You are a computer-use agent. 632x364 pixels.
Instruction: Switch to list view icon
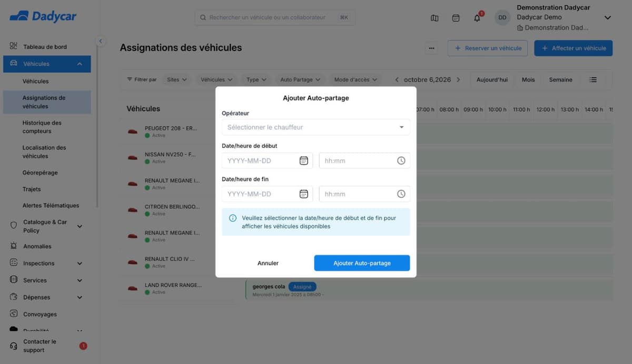[593, 80]
